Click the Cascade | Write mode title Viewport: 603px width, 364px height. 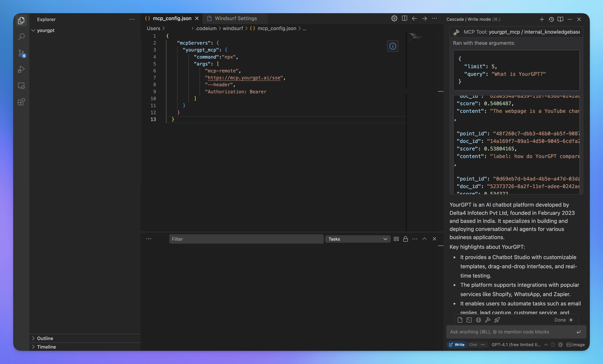[473, 19]
